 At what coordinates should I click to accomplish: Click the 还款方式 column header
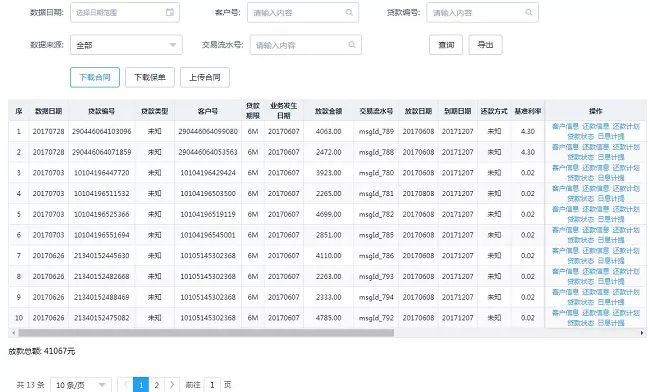click(494, 111)
